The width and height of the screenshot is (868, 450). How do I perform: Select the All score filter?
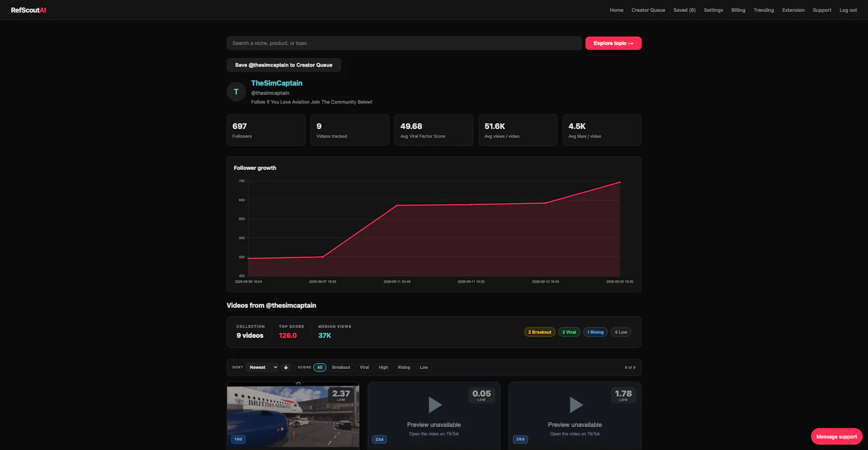[x=320, y=367]
